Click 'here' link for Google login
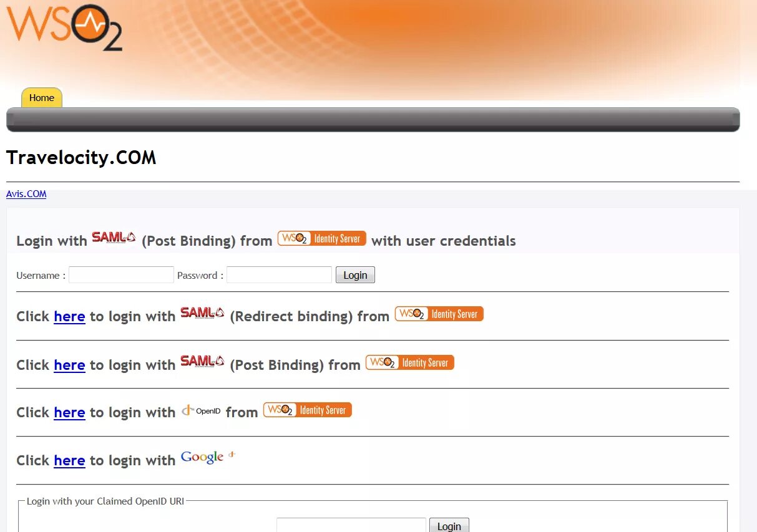This screenshot has width=757, height=532. (x=69, y=460)
